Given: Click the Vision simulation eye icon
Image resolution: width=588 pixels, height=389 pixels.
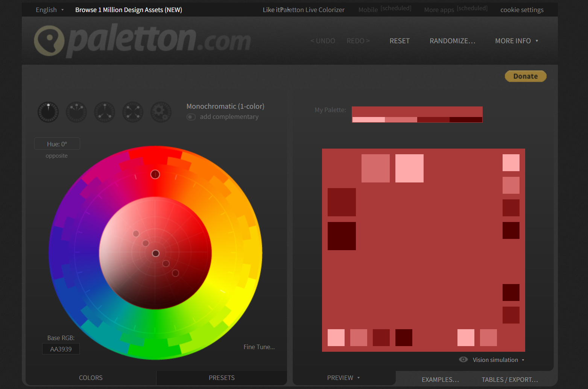Looking at the screenshot, I should [463, 360].
